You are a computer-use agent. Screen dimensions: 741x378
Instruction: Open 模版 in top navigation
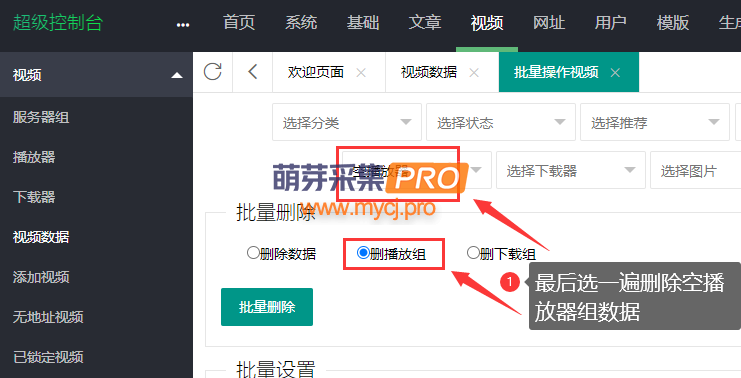(672, 23)
